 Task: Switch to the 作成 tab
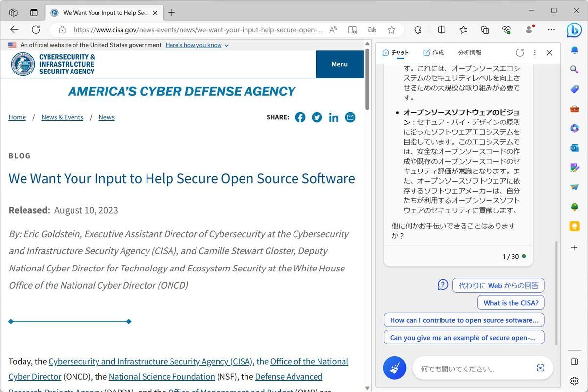click(434, 53)
